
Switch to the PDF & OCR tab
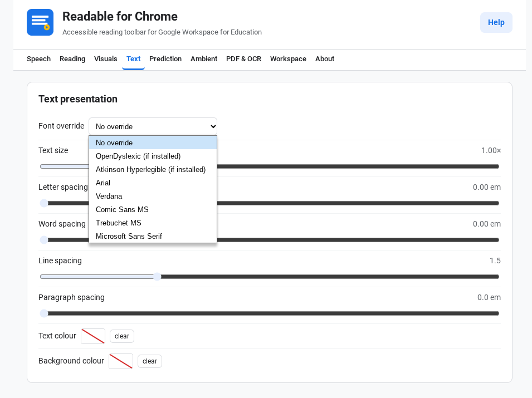(243, 58)
